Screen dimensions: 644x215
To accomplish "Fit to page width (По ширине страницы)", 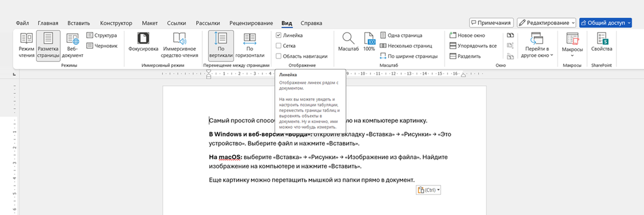I will (408, 56).
